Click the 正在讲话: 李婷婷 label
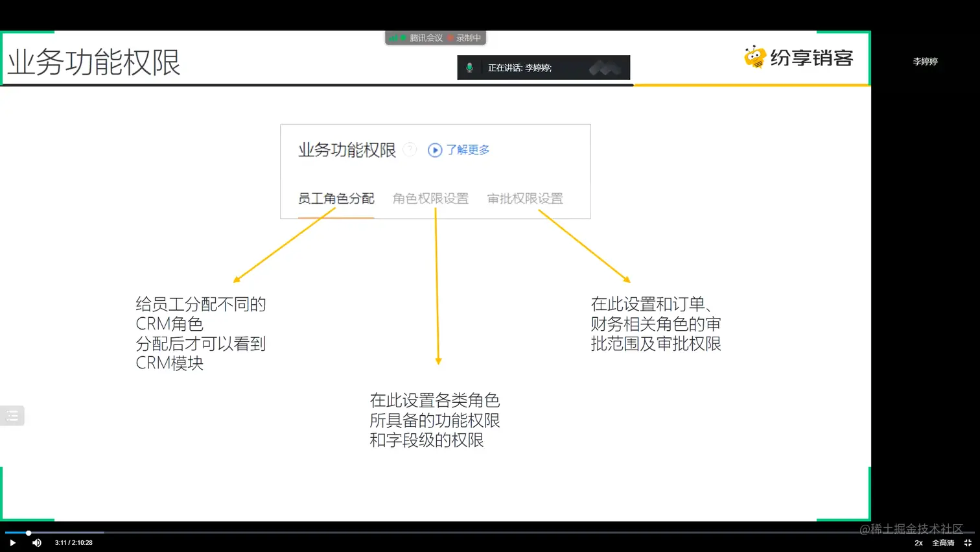The width and height of the screenshot is (980, 552). click(520, 68)
